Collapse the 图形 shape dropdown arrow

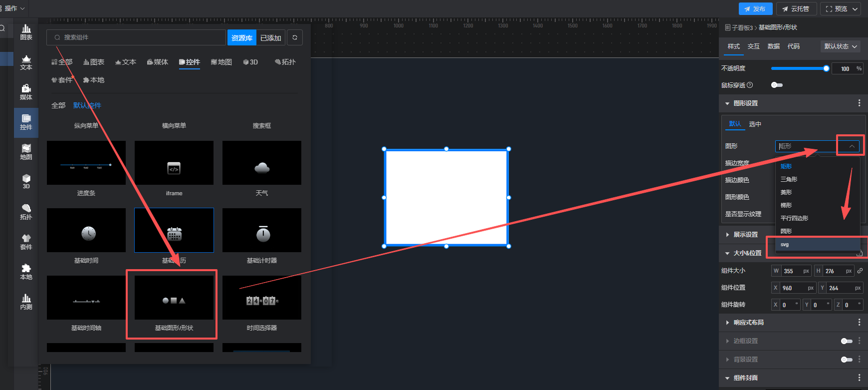point(852,146)
